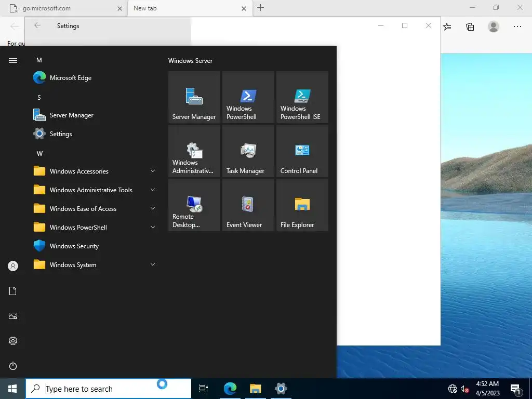Viewport: 532px width, 399px height.
Task: Click the Edge back navigation arrow
Action: tap(14, 26)
